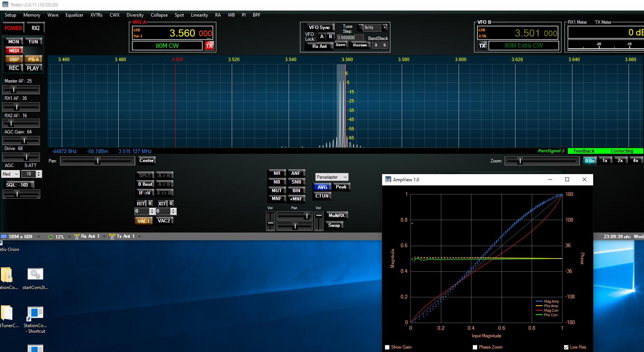The height and width of the screenshot is (352, 644).
Task: Expand the Tx Ant 1 dropdown arrow
Action: [139, 237]
